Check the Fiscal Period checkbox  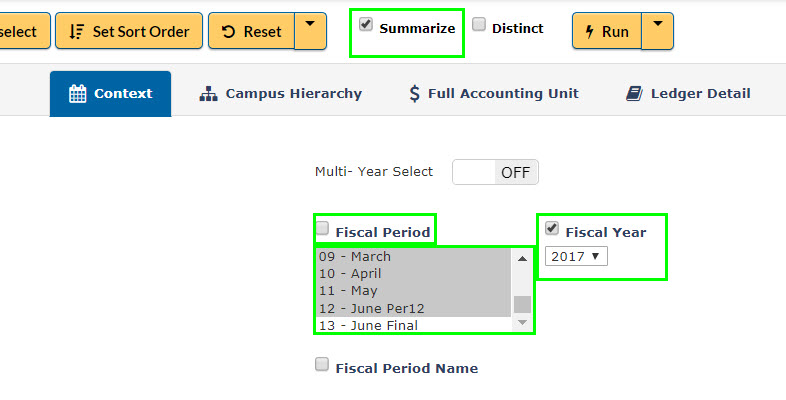point(322,229)
